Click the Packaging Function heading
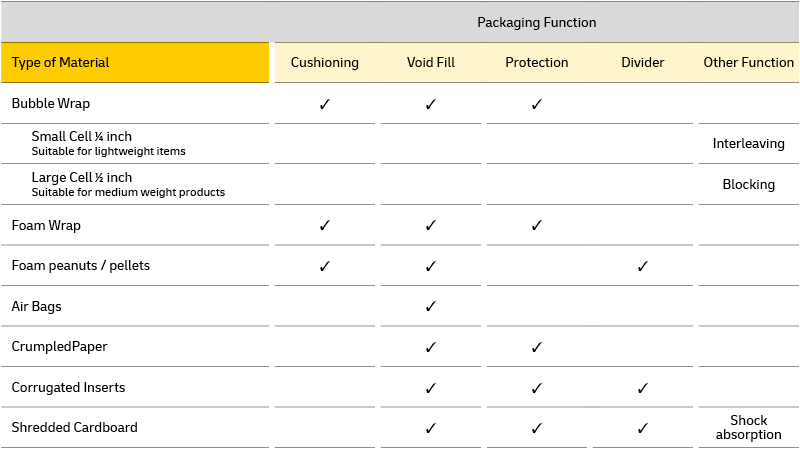 (537, 22)
